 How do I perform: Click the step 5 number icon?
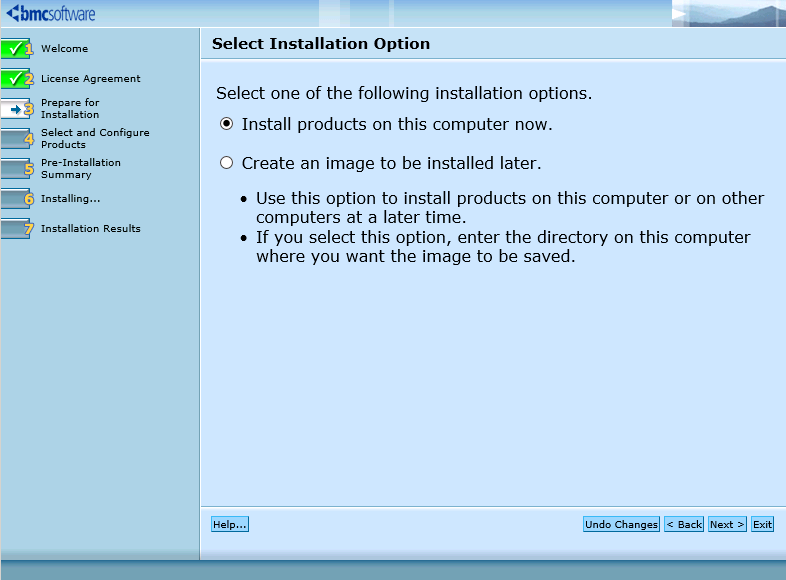[x=17, y=169]
